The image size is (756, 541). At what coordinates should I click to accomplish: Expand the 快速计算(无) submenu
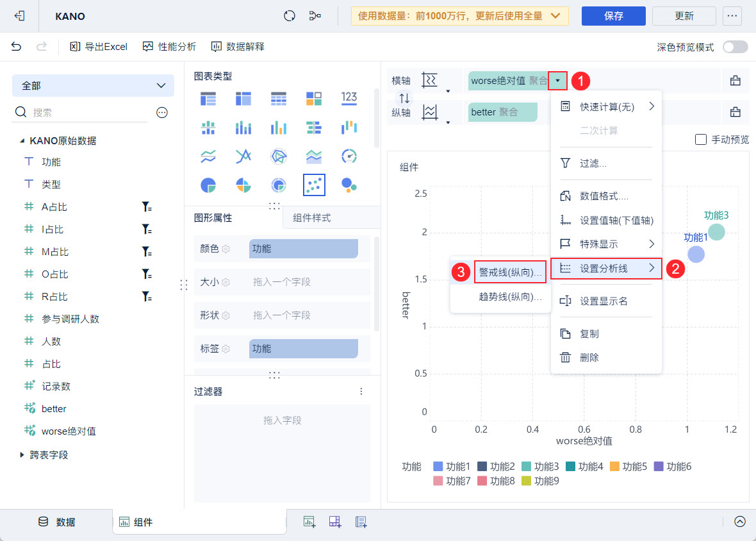652,106
